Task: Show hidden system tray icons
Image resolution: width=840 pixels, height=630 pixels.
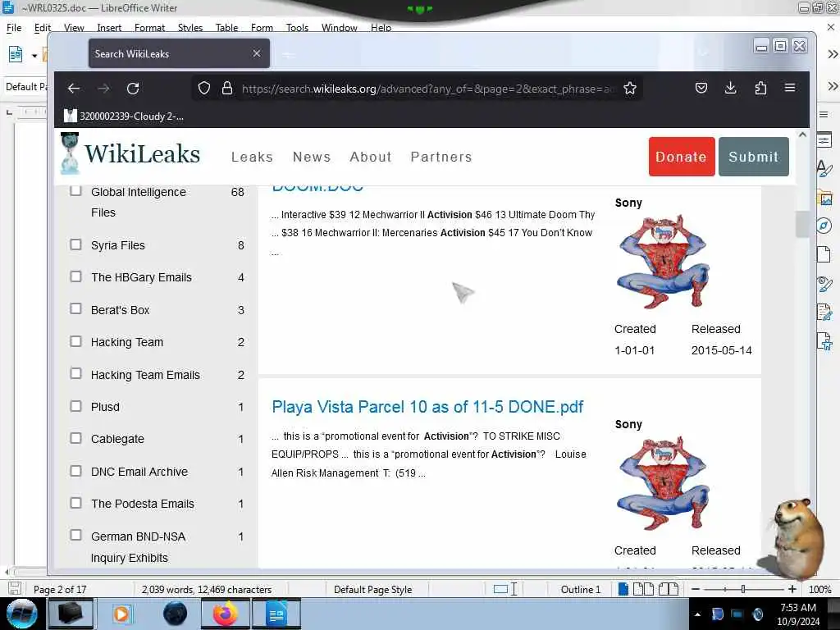Action: pyautogui.click(x=697, y=614)
